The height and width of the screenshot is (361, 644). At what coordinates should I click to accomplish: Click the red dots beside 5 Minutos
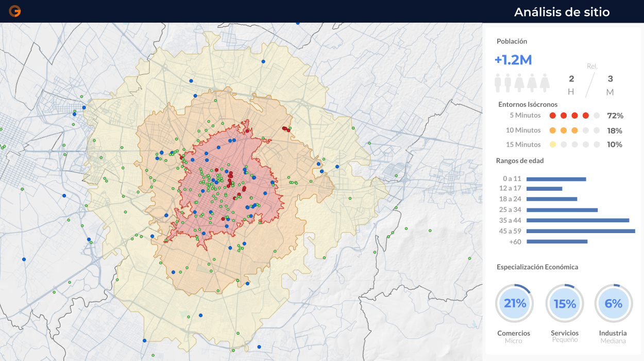(x=569, y=116)
